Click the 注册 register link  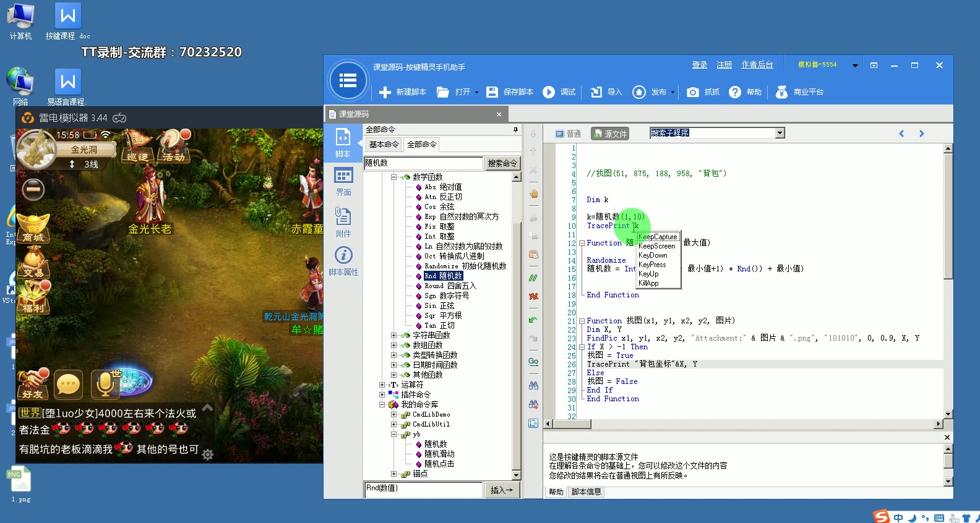tap(724, 65)
